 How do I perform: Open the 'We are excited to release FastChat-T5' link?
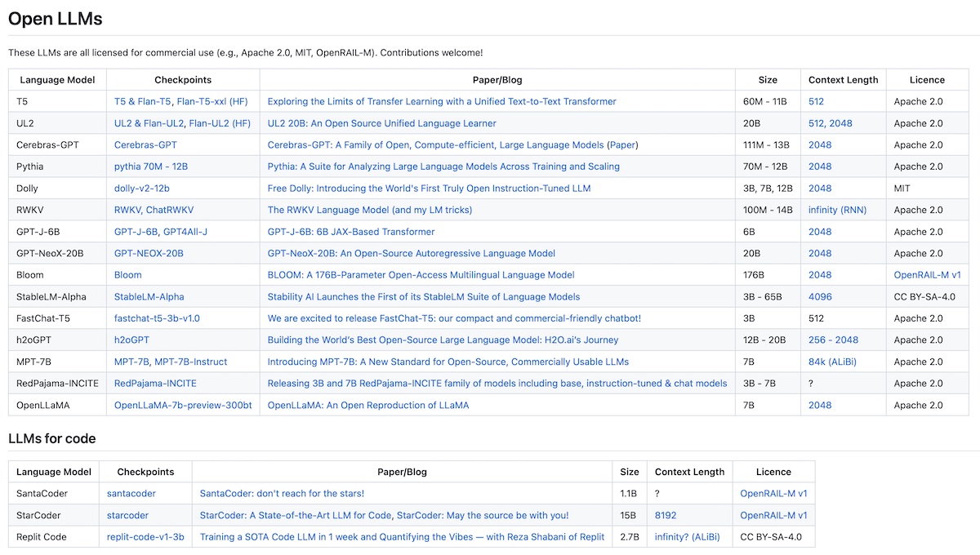click(454, 318)
